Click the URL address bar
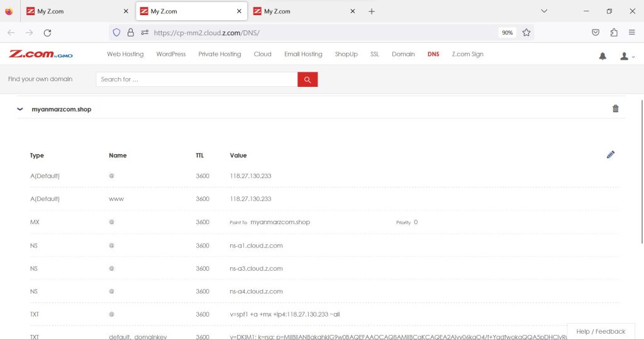 pyautogui.click(x=321, y=33)
